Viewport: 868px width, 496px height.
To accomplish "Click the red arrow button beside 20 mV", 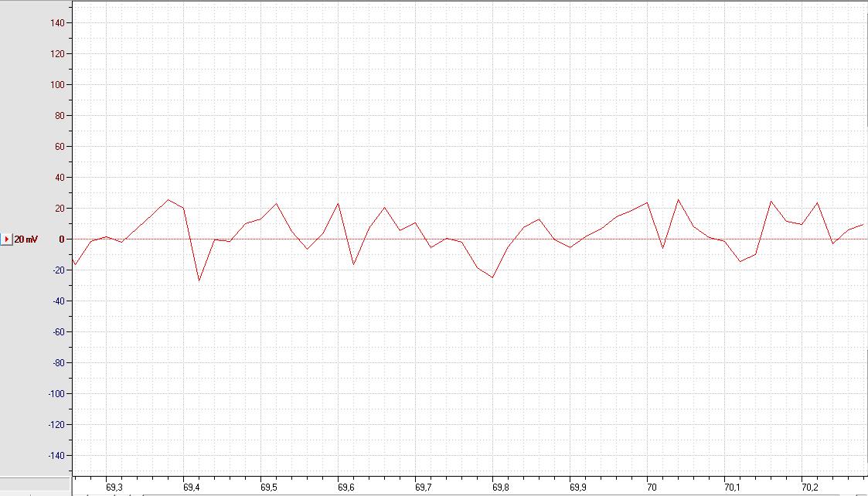I will [6, 240].
